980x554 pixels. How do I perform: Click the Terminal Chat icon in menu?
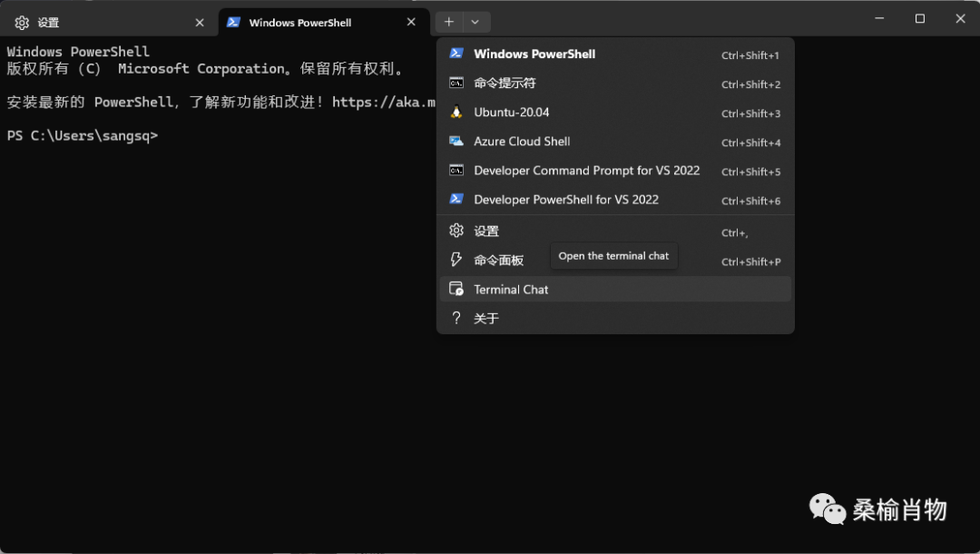pos(456,289)
